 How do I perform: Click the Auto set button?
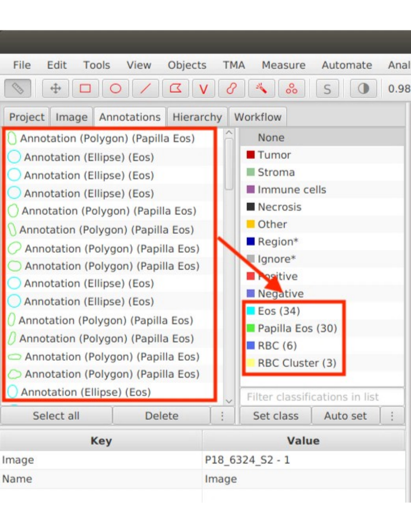click(345, 416)
